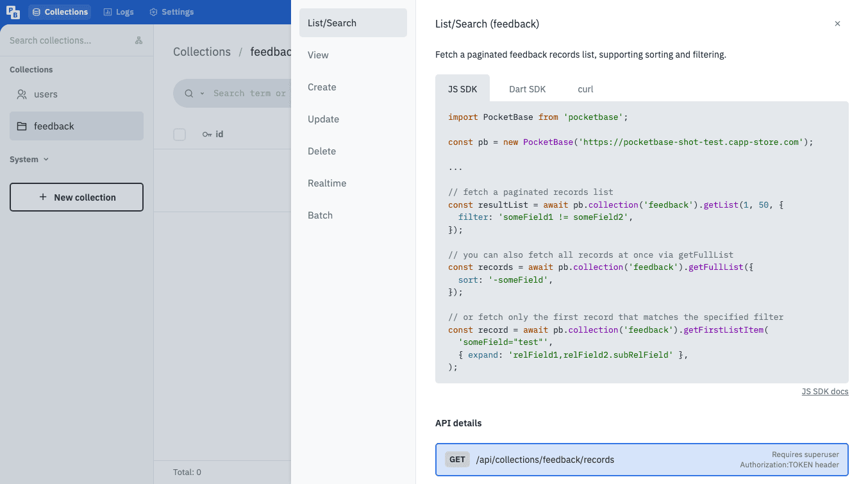Image resolution: width=868 pixels, height=484 pixels.
Task: Click the List/Search (feedback) panel title
Action: [487, 24]
